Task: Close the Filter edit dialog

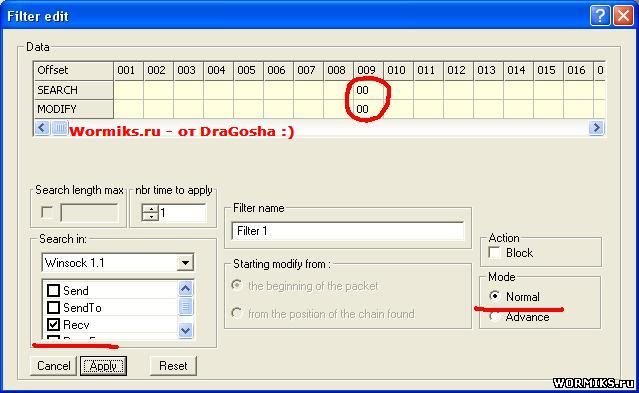Action: coord(624,16)
